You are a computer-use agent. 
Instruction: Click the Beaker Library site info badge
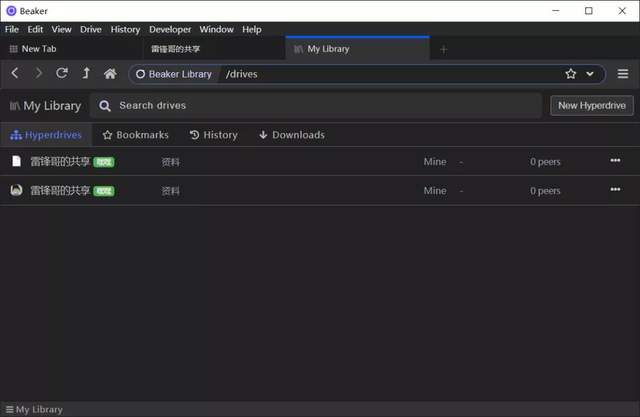pos(174,74)
